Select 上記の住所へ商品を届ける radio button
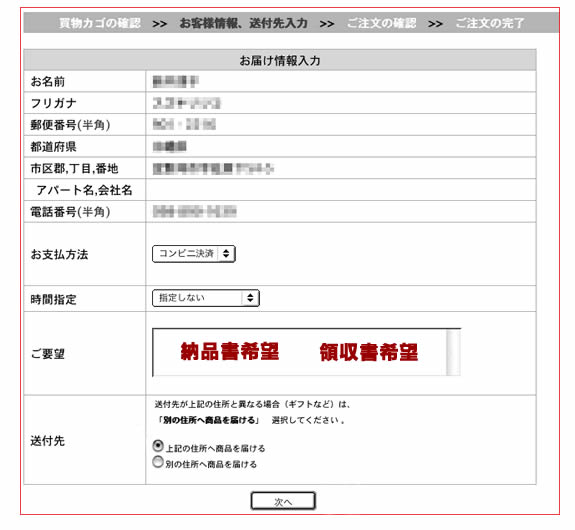This screenshot has height=530, width=575. 158,446
